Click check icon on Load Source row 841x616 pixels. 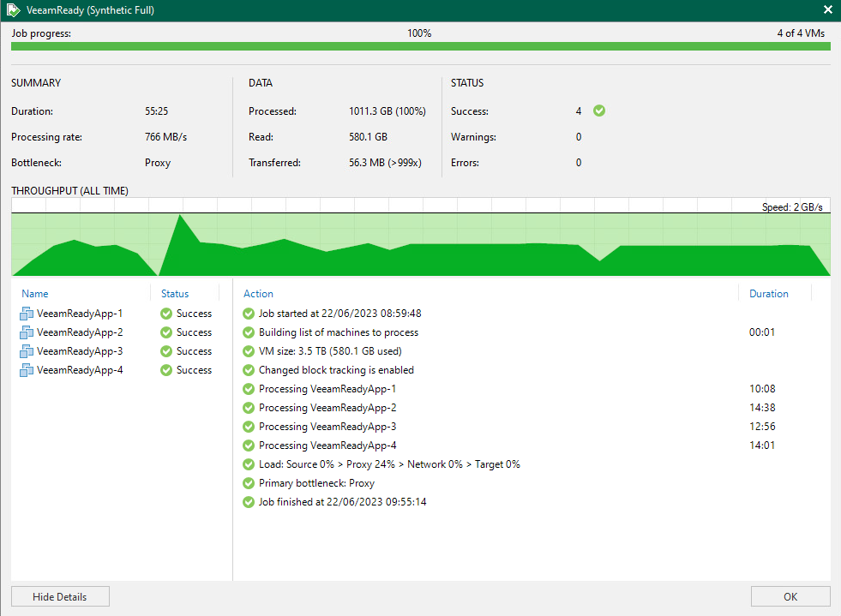tap(249, 464)
